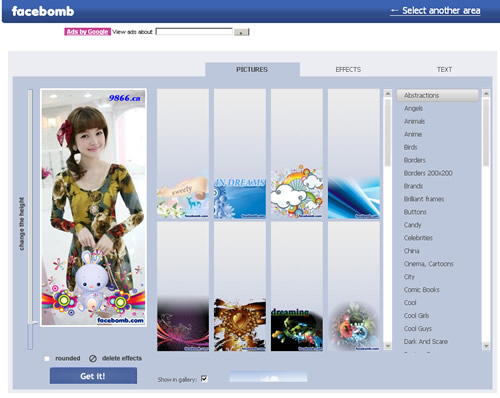Toggle the rounded checkbox
Image resolution: width=500 pixels, height=398 pixels.
pos(47,359)
